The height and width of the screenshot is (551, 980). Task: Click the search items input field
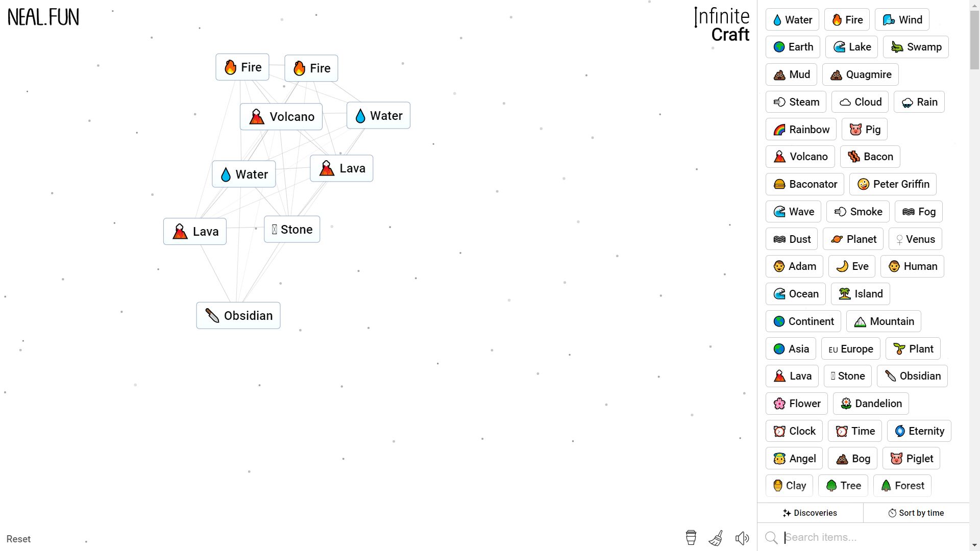pos(868,537)
